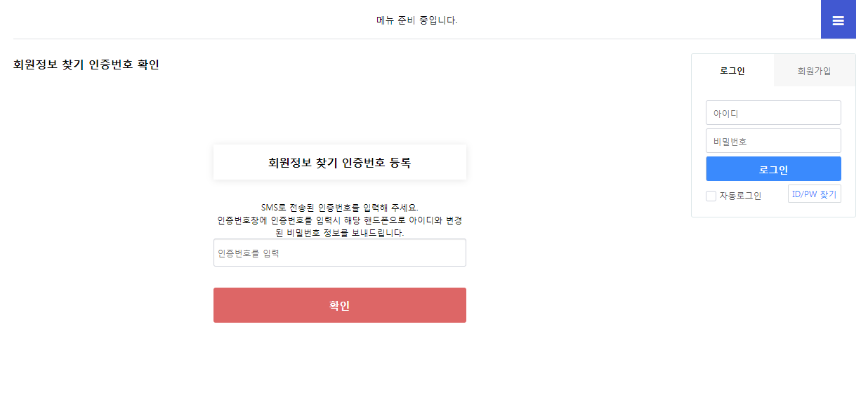Click the 비밀번호 정보를 보내드립니다 text line

(339, 233)
